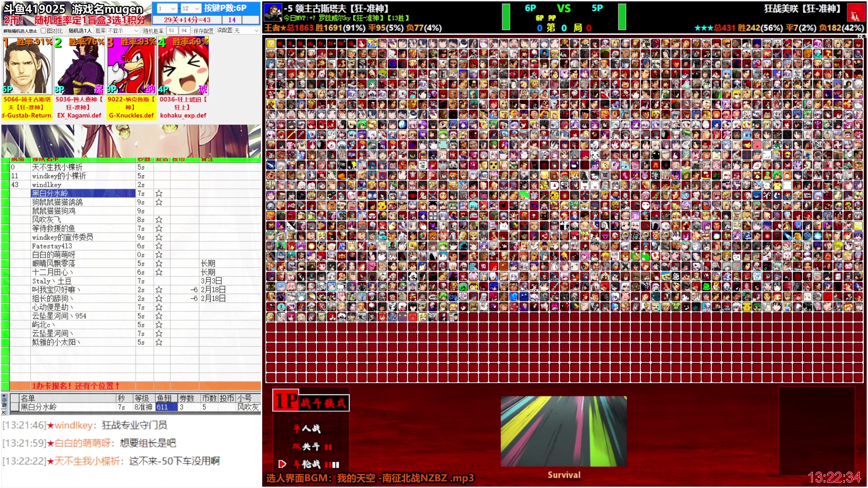
Task: Click the star icon in Fatestay413 row
Action: 159,246
